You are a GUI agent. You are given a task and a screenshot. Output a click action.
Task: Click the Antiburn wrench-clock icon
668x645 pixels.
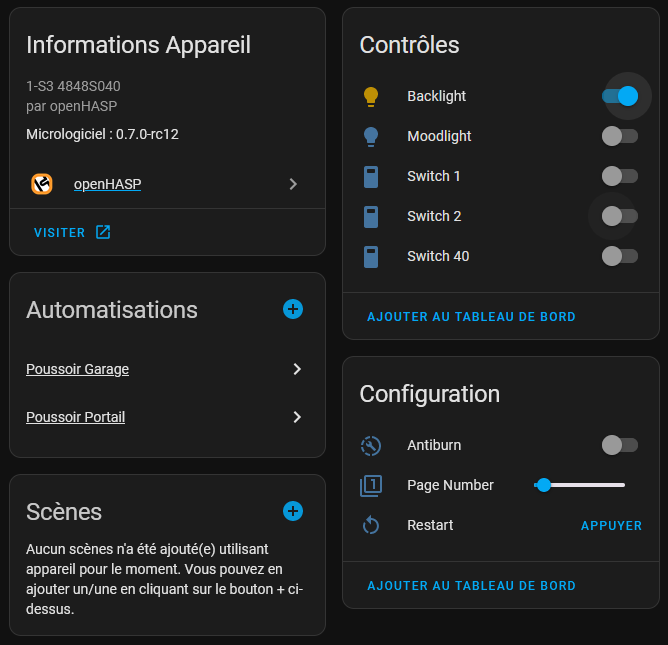click(x=371, y=446)
